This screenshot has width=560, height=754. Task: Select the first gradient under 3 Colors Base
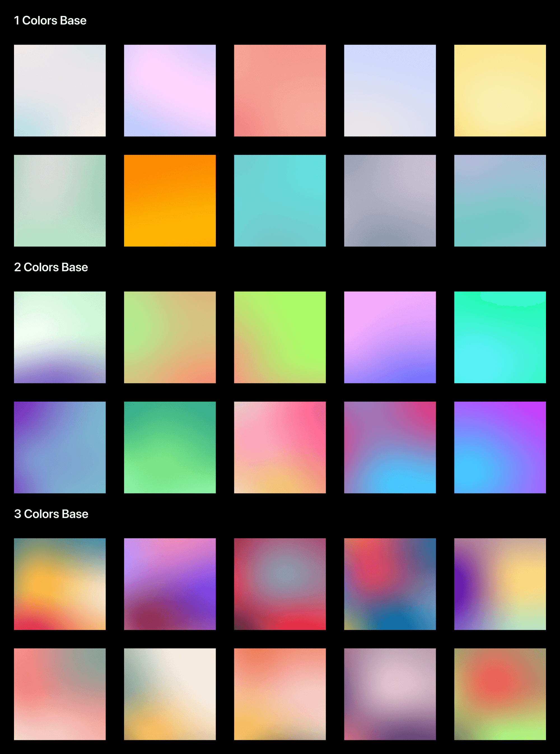pyautogui.click(x=60, y=584)
